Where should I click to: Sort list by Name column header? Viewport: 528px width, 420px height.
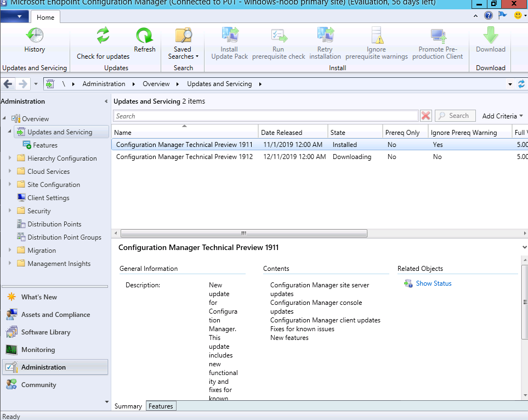[x=185, y=132]
